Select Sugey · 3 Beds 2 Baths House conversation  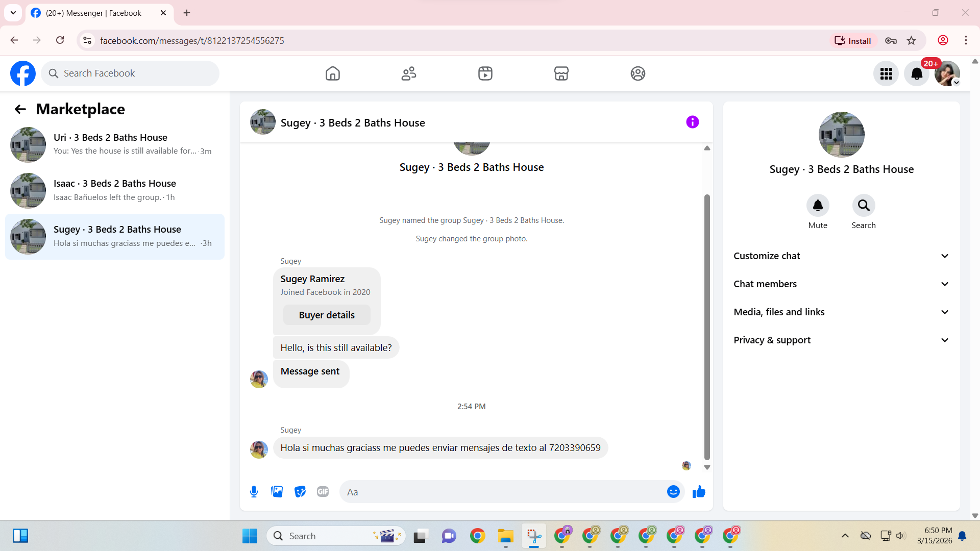[x=115, y=237]
